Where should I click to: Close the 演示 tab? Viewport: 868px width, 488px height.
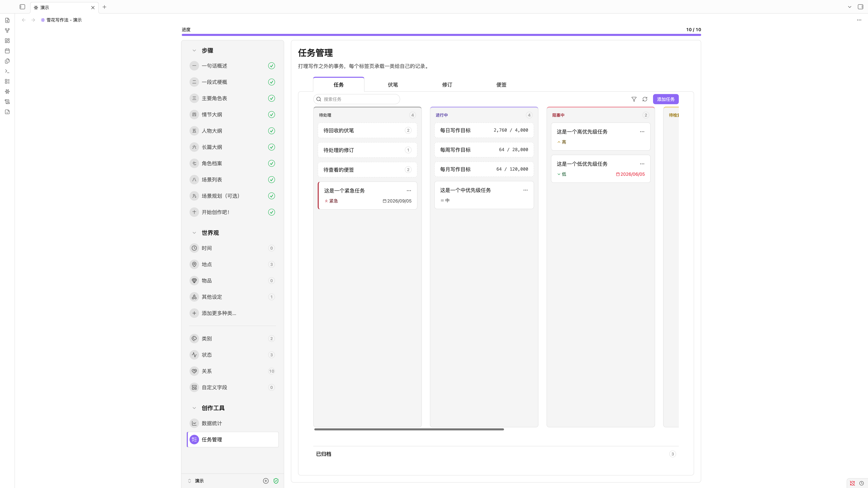click(x=93, y=7)
